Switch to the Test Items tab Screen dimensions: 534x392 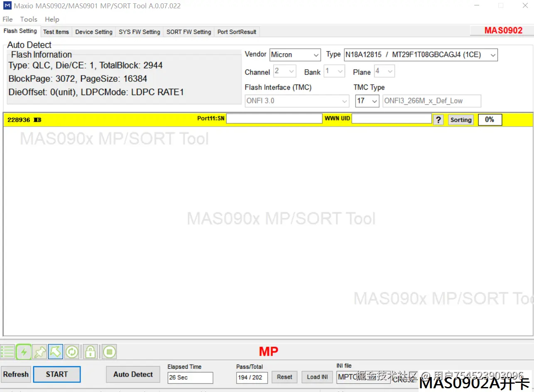(56, 32)
